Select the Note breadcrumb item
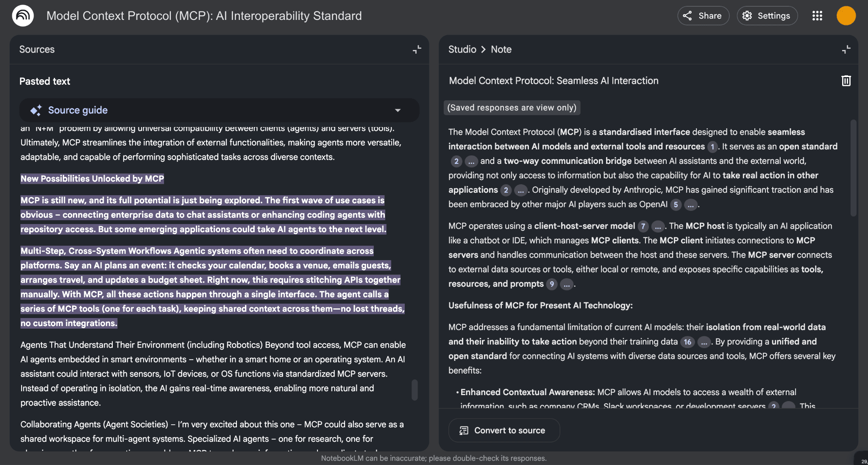The height and width of the screenshot is (465, 868). (x=501, y=50)
